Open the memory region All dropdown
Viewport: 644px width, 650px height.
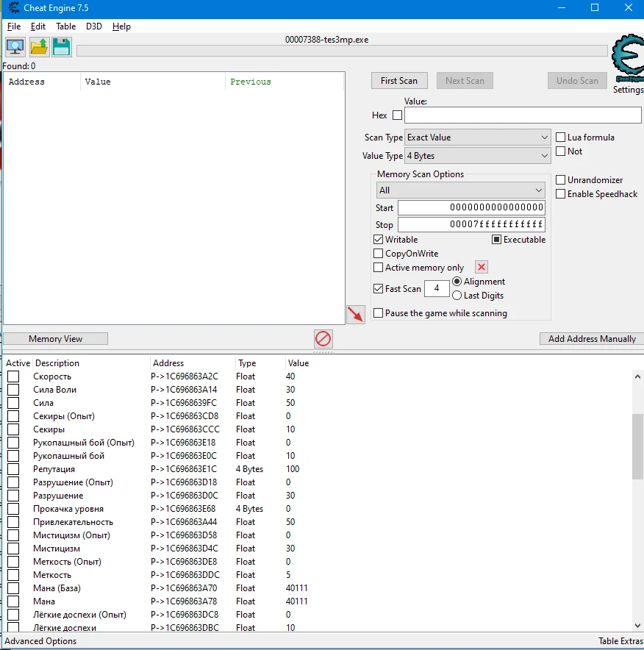pyautogui.click(x=460, y=190)
